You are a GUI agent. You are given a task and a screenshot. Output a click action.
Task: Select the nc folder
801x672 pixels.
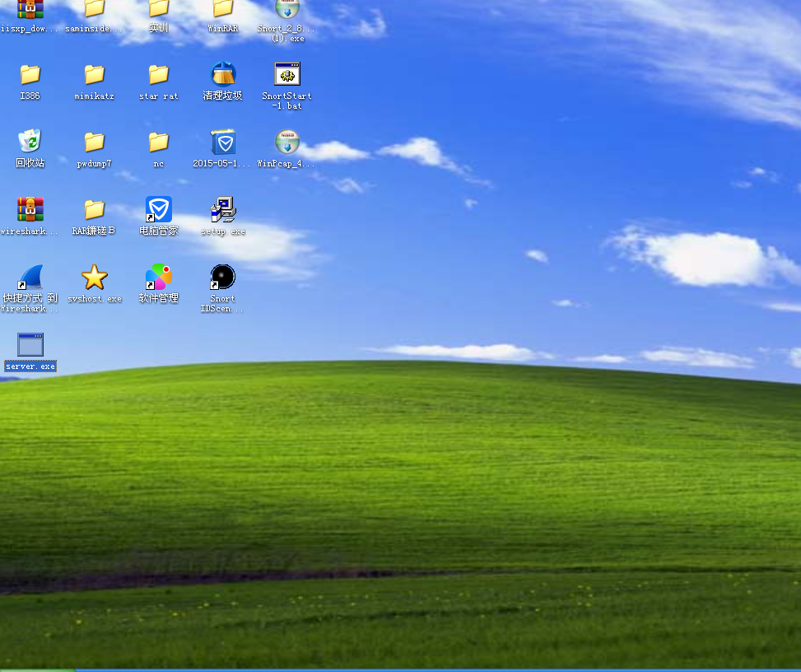(x=159, y=142)
